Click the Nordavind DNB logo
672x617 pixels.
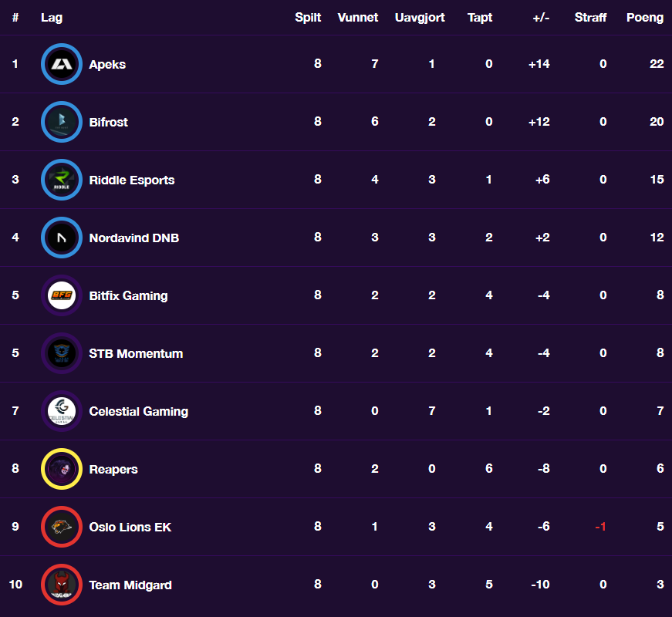tap(62, 238)
